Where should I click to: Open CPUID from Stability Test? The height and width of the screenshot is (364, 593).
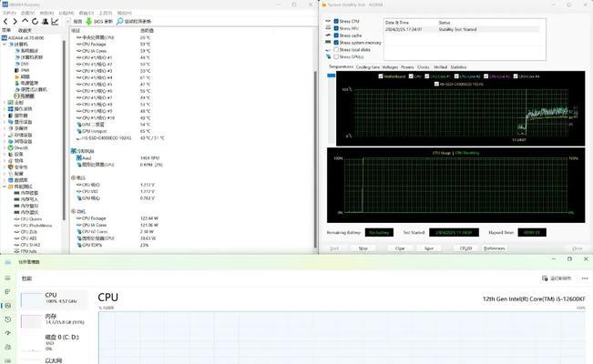[465, 248]
